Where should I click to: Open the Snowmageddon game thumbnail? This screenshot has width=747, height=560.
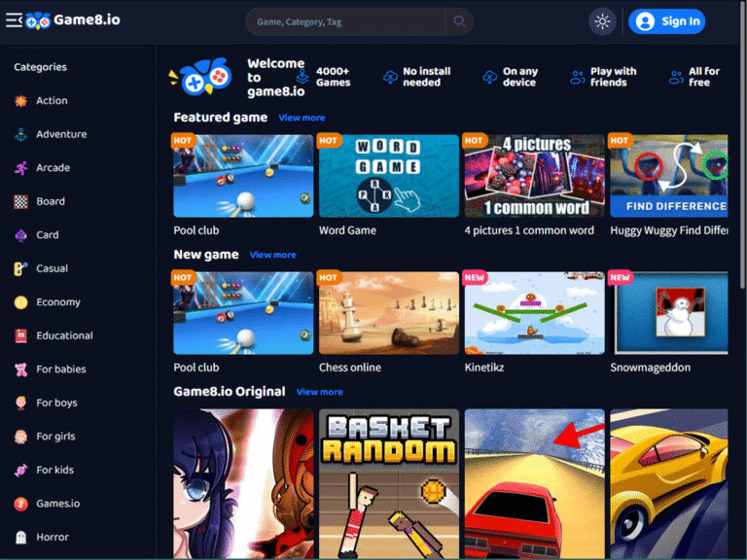coord(669,313)
